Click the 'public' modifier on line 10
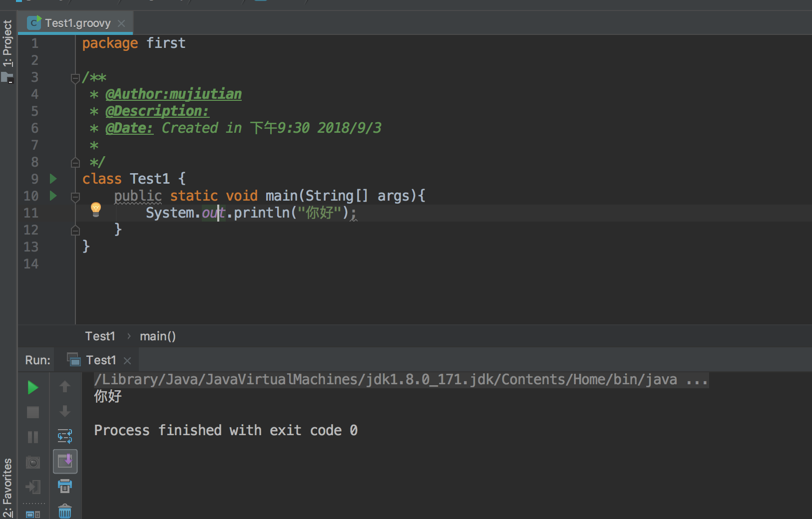The height and width of the screenshot is (519, 812). pyautogui.click(x=138, y=196)
